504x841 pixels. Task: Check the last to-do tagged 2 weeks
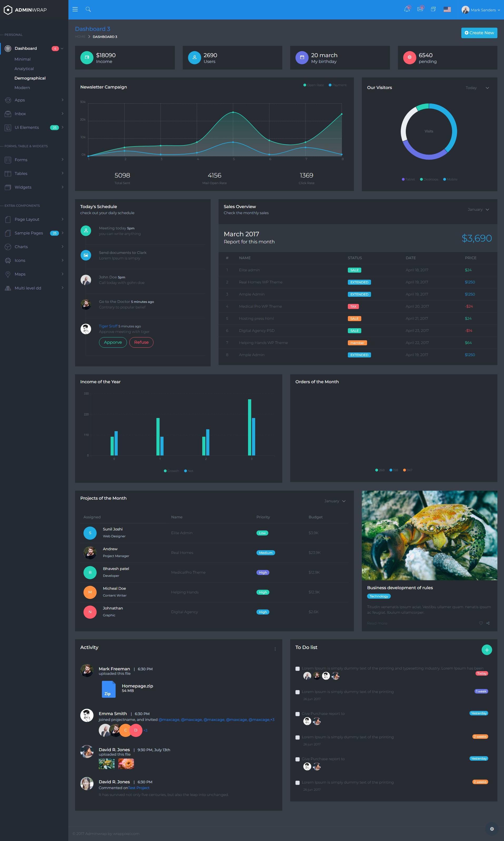pyautogui.click(x=298, y=783)
